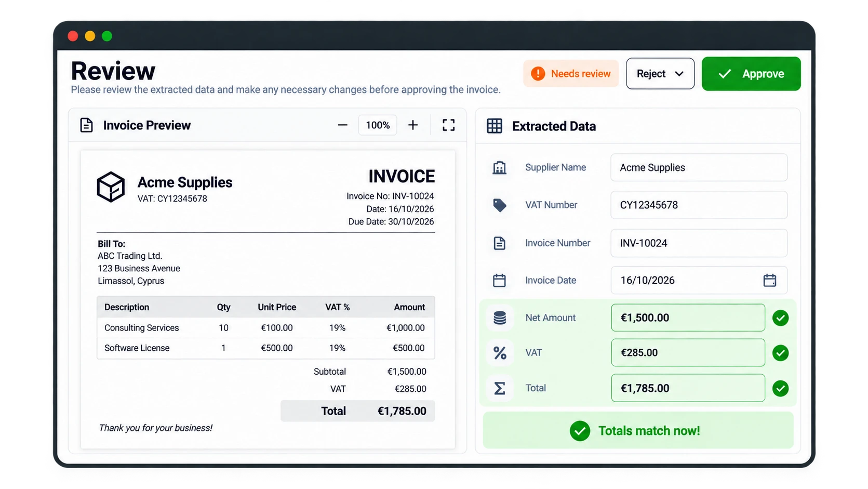Click the Extracted Data grid icon
The width and height of the screenshot is (868, 489).
(495, 126)
